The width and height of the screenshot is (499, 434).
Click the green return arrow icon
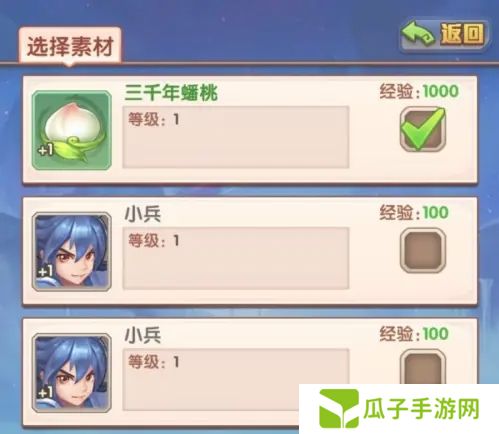(x=418, y=34)
